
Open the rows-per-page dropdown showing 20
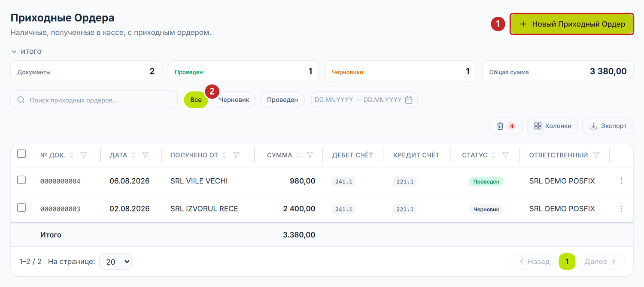[x=115, y=261]
